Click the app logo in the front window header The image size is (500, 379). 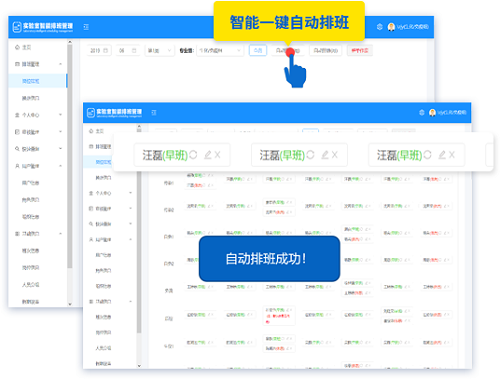click(x=114, y=113)
